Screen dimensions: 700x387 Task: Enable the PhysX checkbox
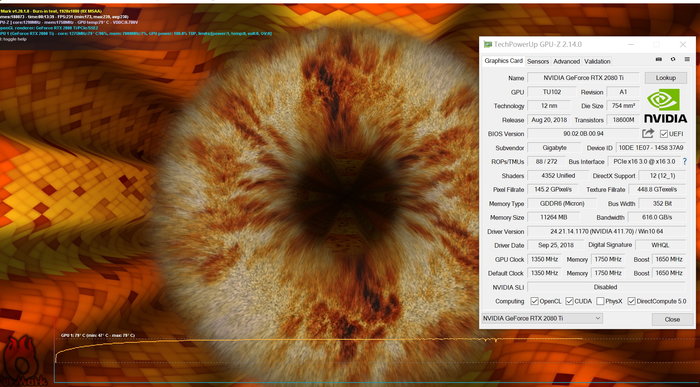(600, 301)
